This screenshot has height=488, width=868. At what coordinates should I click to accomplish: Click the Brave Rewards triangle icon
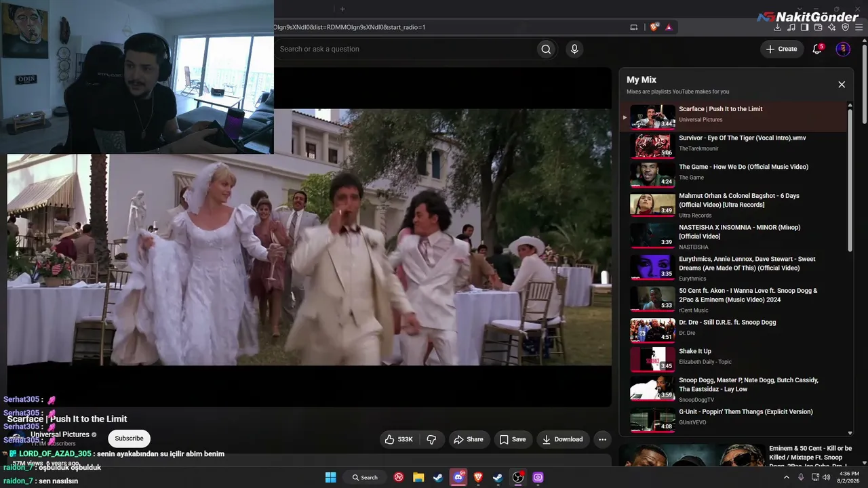click(x=669, y=27)
